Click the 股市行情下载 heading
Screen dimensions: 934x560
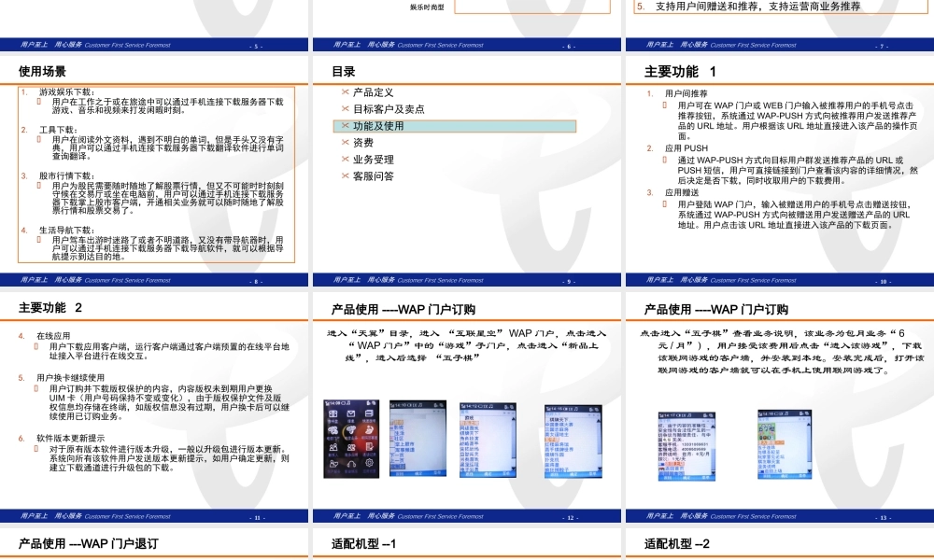pos(66,175)
